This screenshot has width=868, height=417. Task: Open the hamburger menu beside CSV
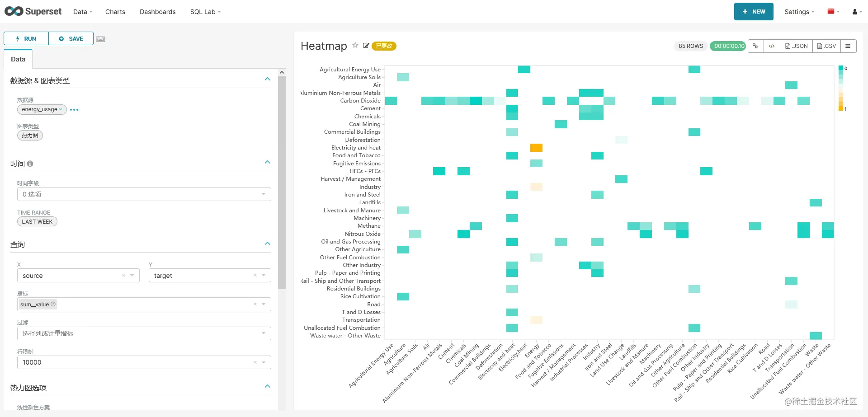click(848, 46)
